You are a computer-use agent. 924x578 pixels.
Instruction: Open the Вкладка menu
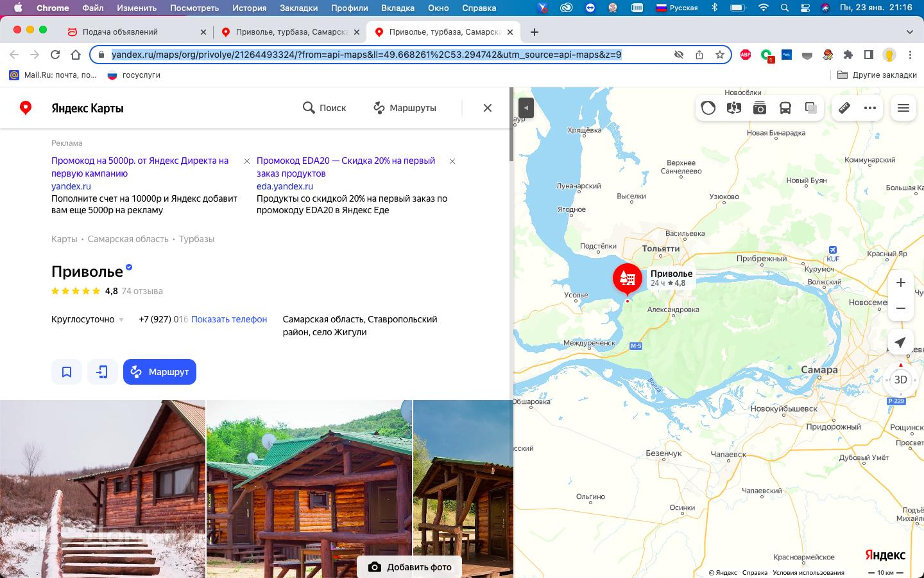point(398,8)
